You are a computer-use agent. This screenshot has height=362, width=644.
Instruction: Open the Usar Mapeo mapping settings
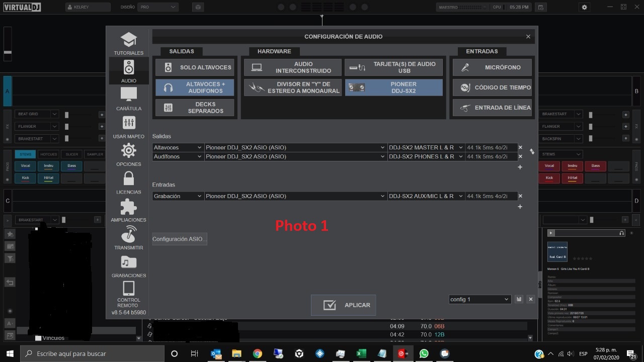tap(128, 127)
